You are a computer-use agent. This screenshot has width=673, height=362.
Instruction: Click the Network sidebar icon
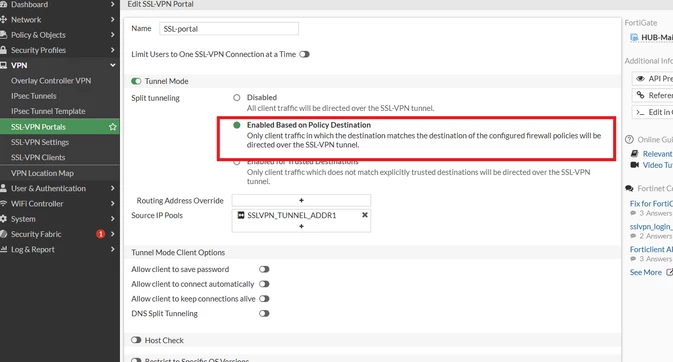3,19
